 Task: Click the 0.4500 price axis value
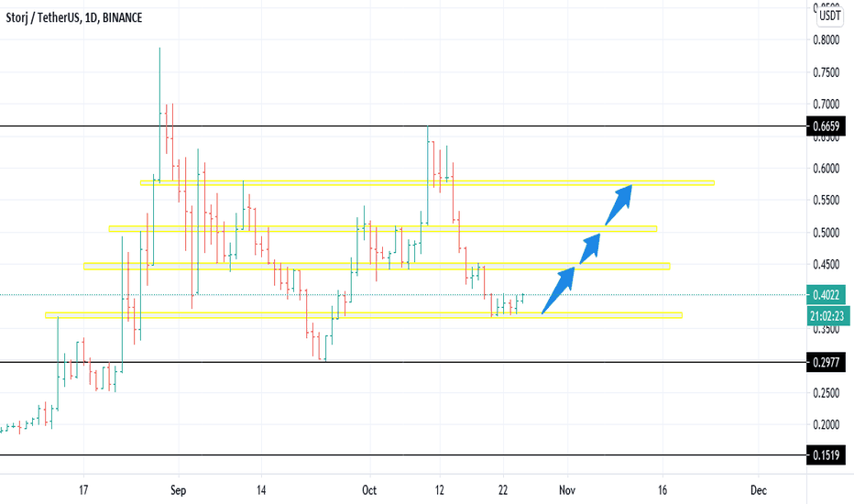(x=827, y=264)
